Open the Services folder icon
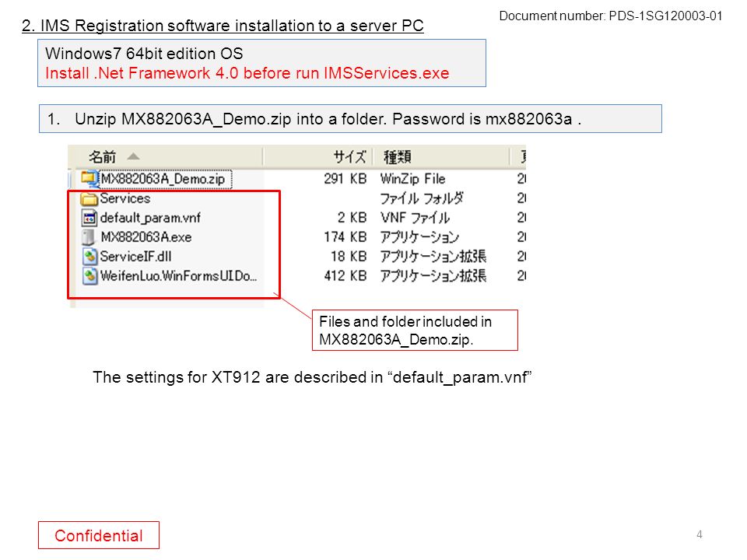 tap(89, 198)
